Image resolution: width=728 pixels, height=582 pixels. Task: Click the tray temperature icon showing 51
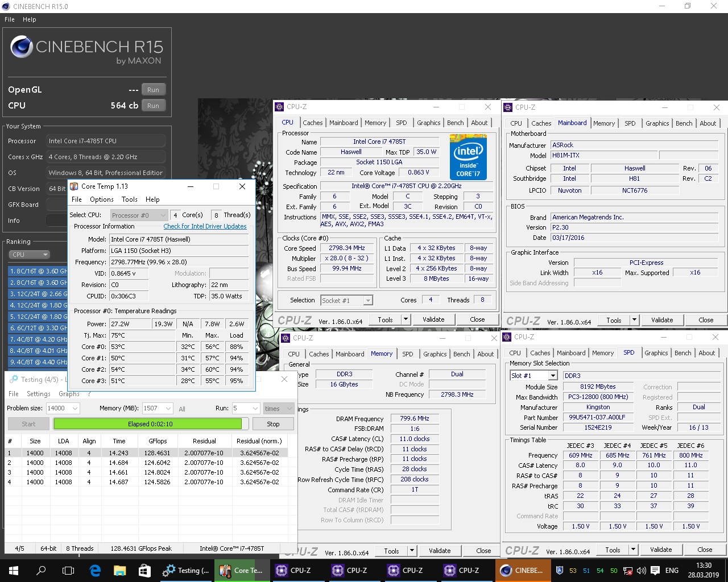click(586, 571)
